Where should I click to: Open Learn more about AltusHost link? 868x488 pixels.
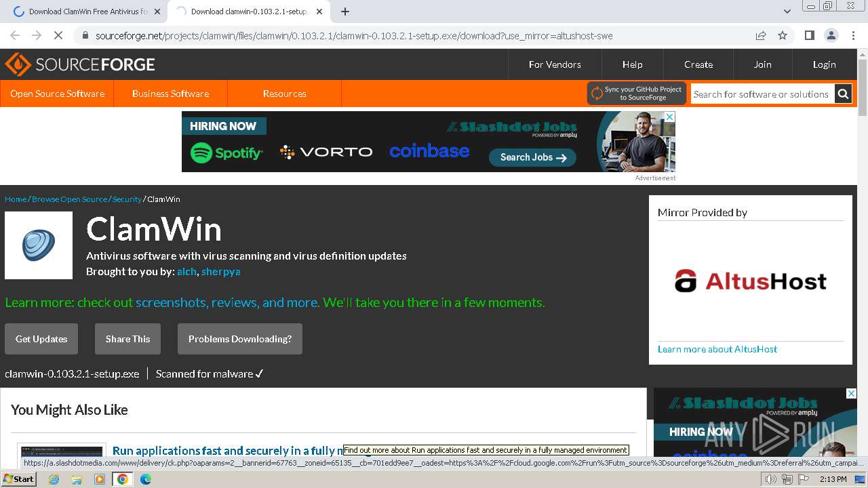(717, 349)
